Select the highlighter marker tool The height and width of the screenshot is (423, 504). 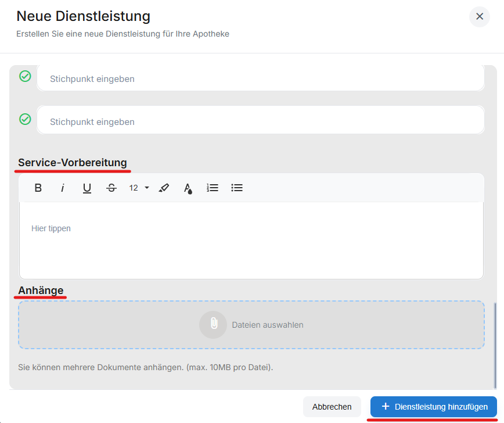[164, 188]
